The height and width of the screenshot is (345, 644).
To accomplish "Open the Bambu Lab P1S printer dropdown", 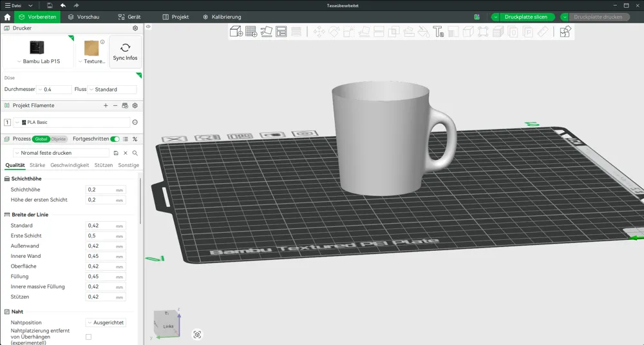I will click(38, 61).
